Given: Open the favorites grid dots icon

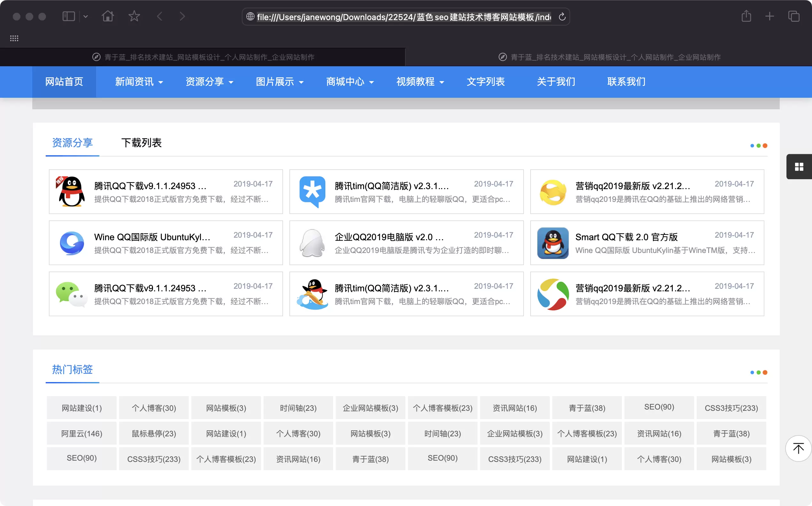Looking at the screenshot, I should (14, 38).
